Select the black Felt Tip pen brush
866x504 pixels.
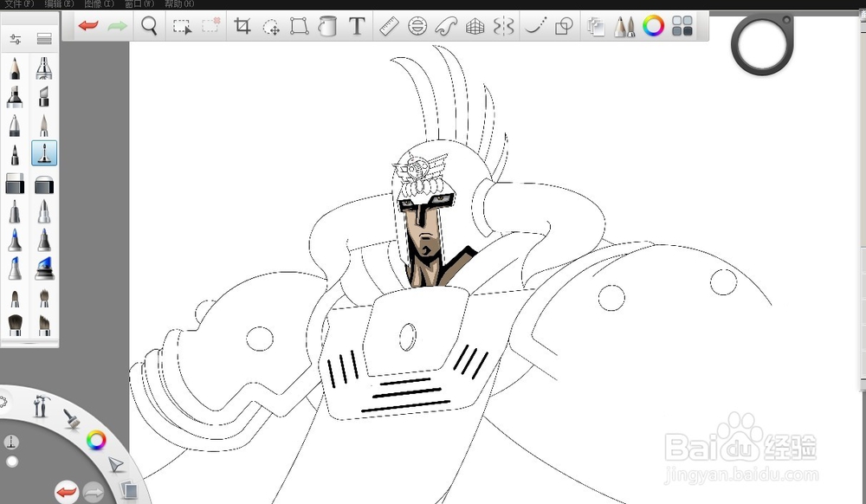tap(15, 154)
